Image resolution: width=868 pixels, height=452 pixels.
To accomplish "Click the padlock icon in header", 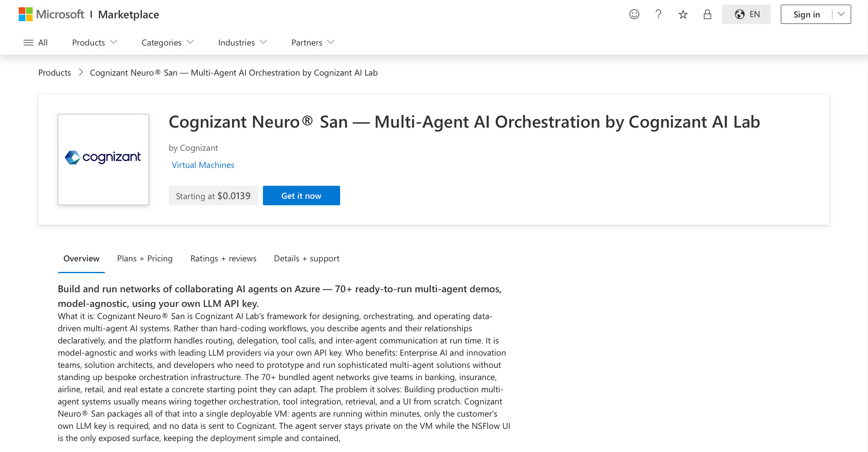I will tap(707, 14).
